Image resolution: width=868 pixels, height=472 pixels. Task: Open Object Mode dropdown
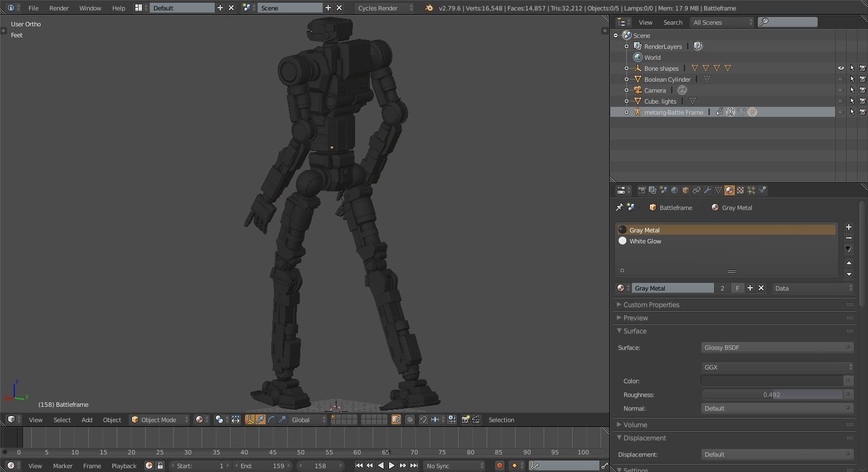point(159,419)
